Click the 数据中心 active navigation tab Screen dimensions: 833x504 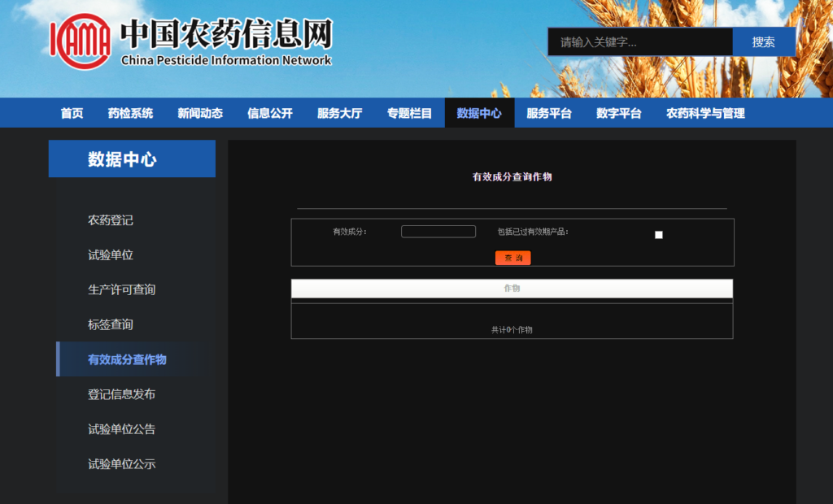click(479, 113)
